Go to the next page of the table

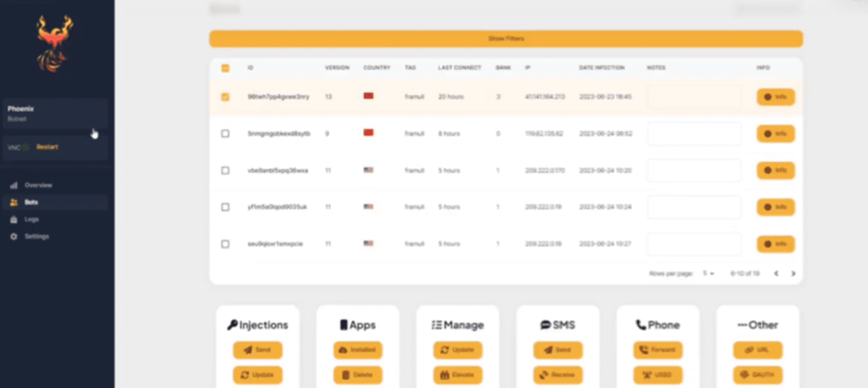pyautogui.click(x=793, y=273)
